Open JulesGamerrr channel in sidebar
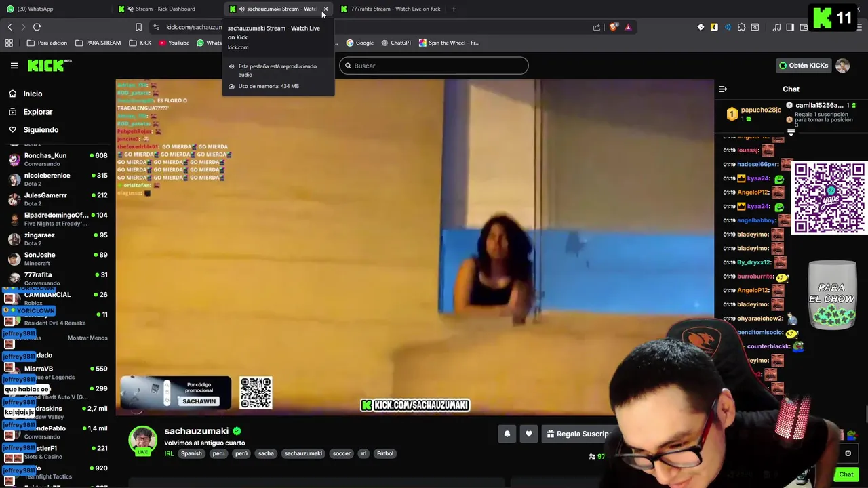 click(x=58, y=199)
